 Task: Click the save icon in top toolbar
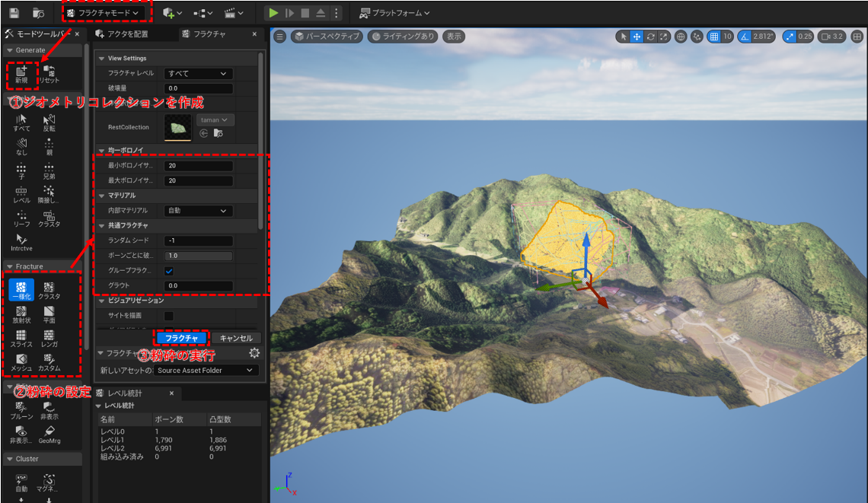pyautogui.click(x=14, y=13)
